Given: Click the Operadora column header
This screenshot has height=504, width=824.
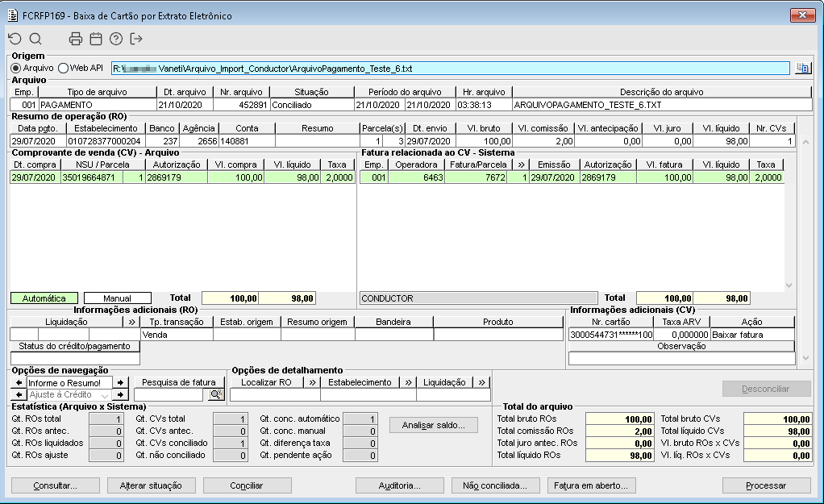Looking at the screenshot, I should (x=416, y=165).
